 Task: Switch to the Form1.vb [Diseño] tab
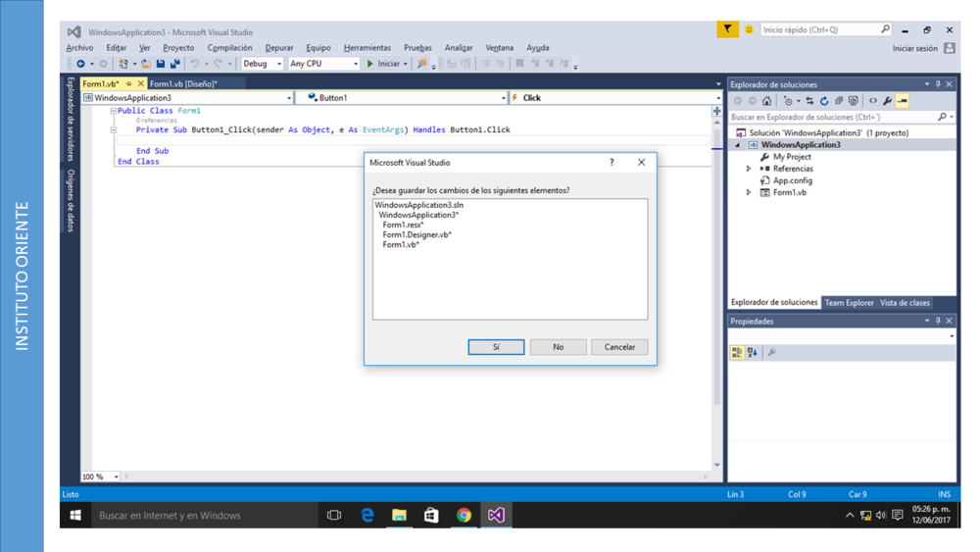point(183,84)
